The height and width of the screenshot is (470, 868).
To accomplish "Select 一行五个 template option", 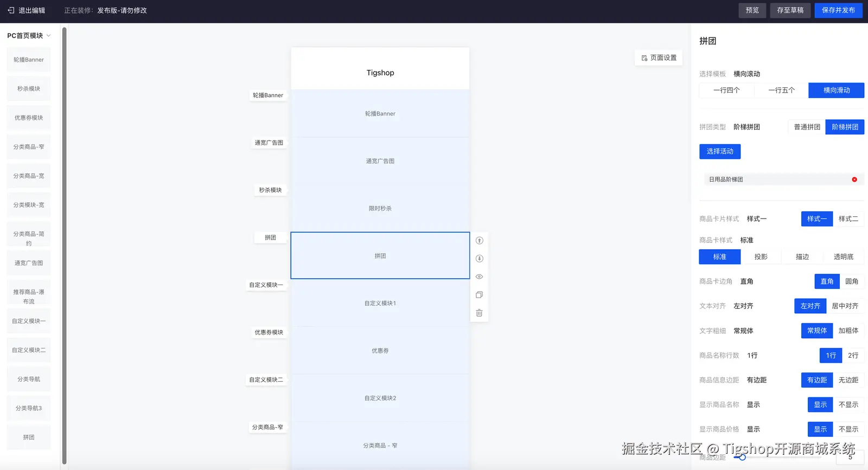I will tap(781, 91).
